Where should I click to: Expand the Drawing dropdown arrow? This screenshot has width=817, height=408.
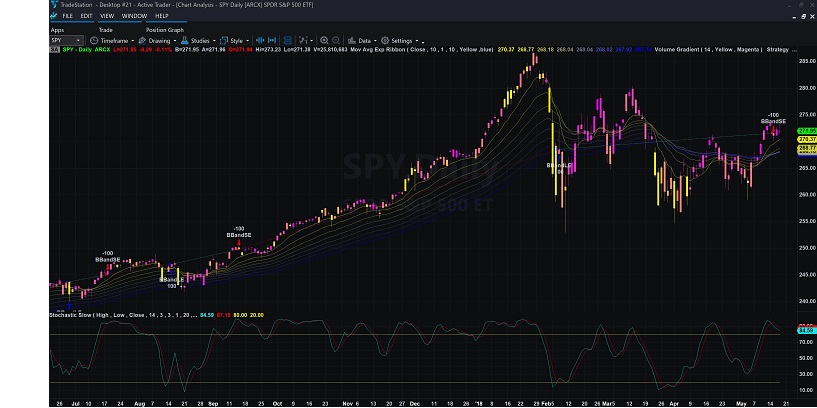point(175,41)
